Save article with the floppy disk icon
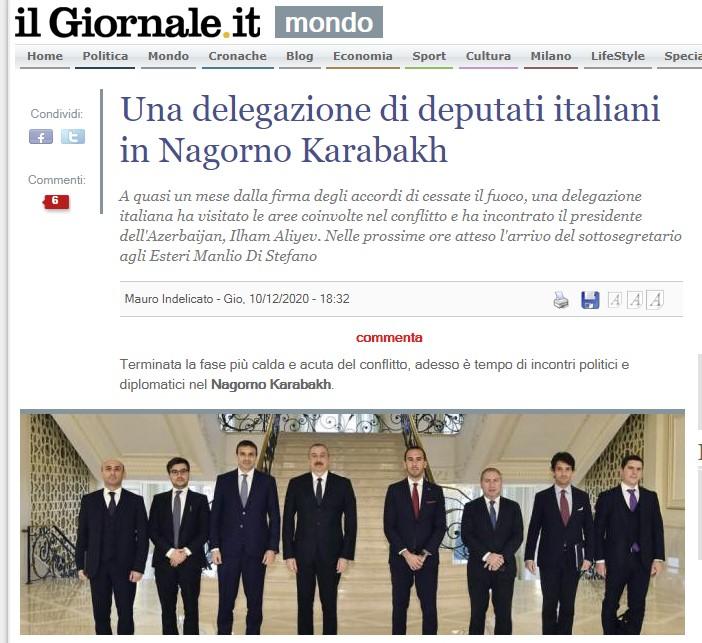702x643 pixels. click(x=590, y=300)
